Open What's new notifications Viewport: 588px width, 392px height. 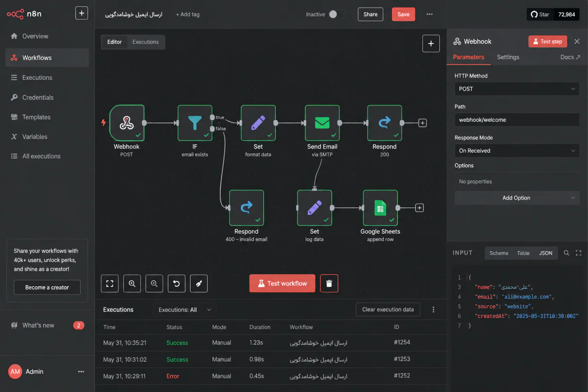(x=47, y=325)
